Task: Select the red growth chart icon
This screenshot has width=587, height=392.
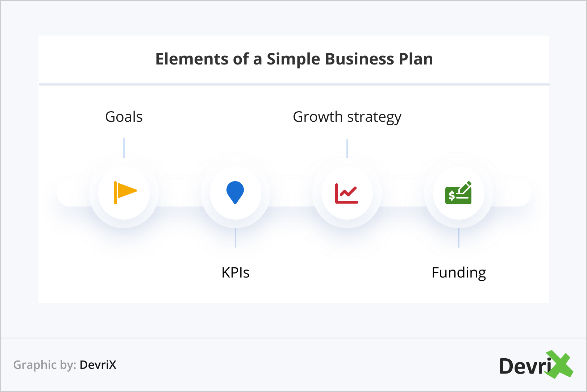Action: (x=346, y=193)
